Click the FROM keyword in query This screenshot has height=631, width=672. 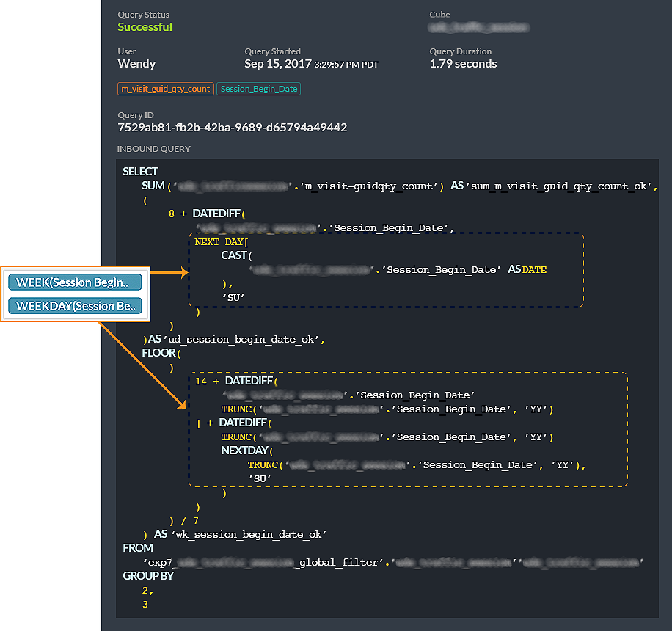tap(138, 548)
